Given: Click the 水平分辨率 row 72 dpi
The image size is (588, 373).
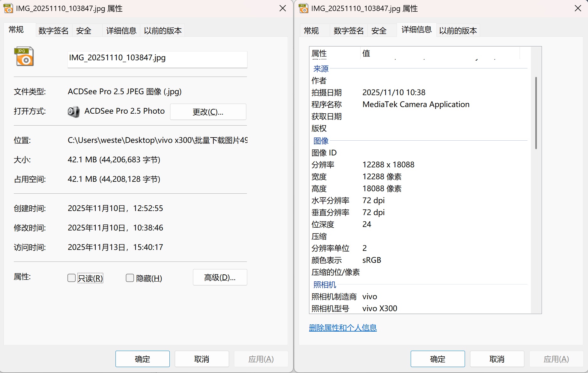Looking at the screenshot, I should 419,200.
